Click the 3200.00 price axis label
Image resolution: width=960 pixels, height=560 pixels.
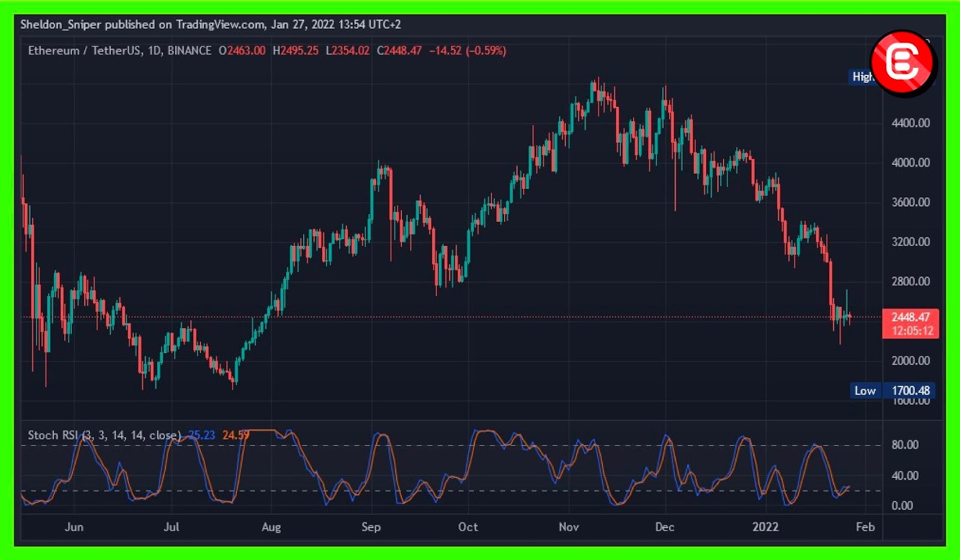[910, 242]
